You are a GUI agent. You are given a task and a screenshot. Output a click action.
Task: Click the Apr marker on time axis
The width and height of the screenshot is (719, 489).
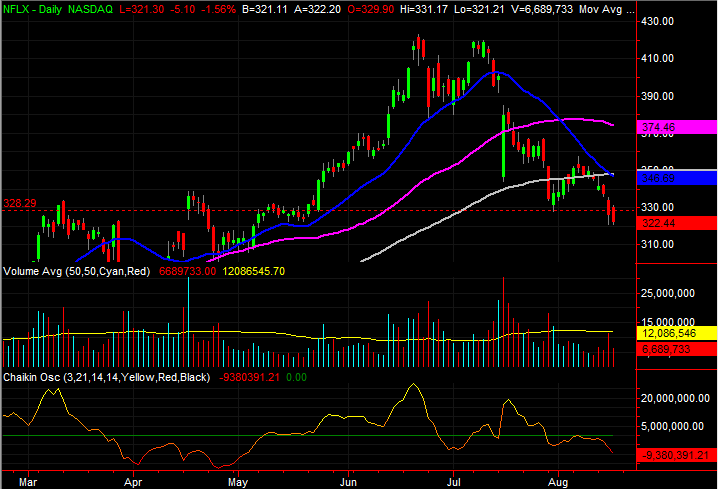tap(133, 482)
